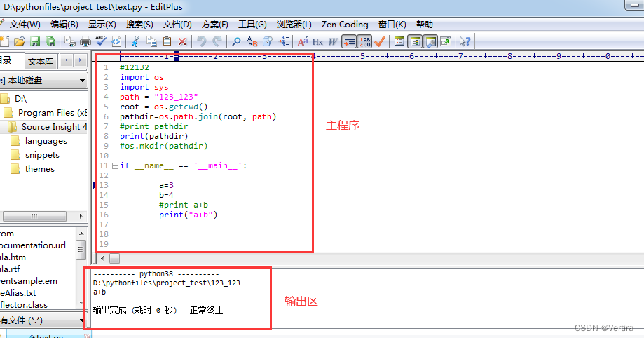Open the Zen Coding menu

click(345, 25)
